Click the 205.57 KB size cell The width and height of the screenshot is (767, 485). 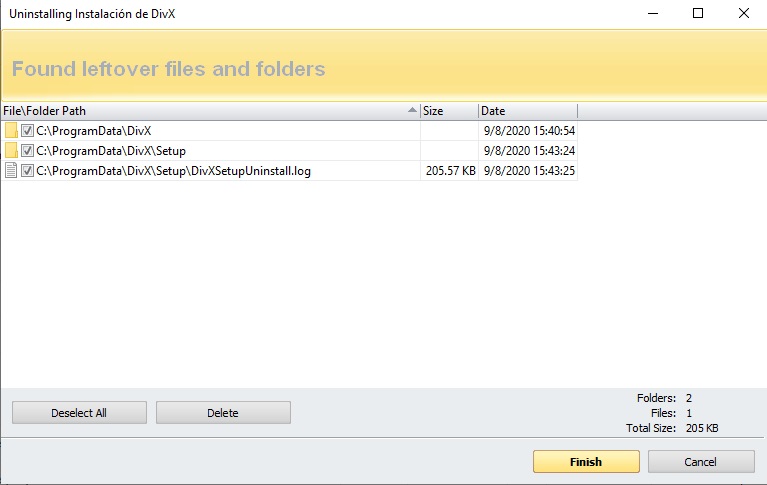(x=450, y=171)
